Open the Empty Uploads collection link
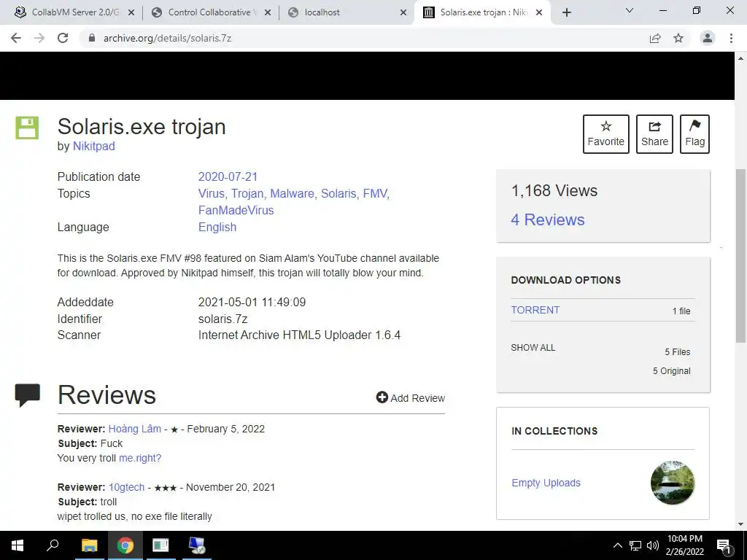 546,483
